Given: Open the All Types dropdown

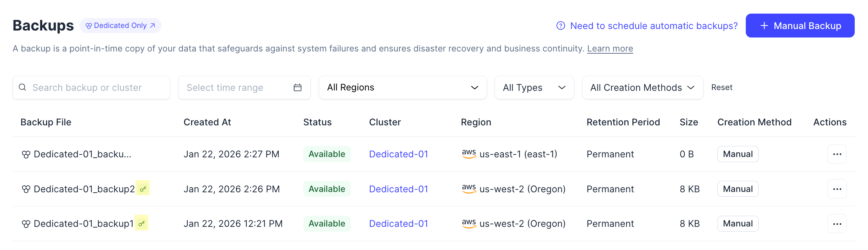Looking at the screenshot, I should coord(534,87).
